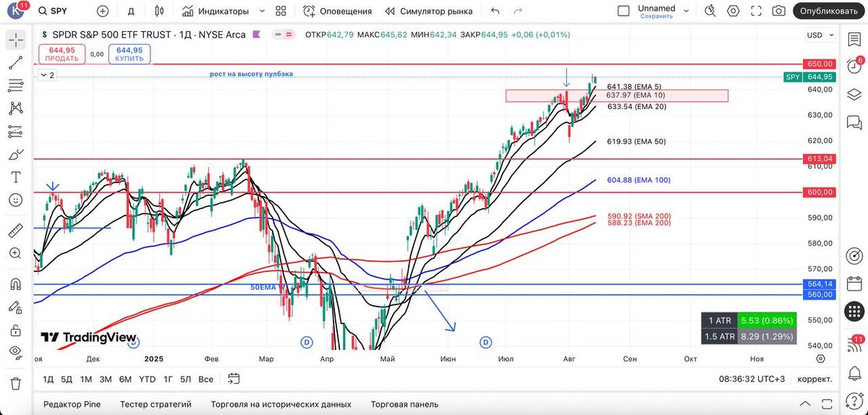This screenshot has height=415, width=868.
Task: Open chart layout selection square
Action: (x=624, y=11)
